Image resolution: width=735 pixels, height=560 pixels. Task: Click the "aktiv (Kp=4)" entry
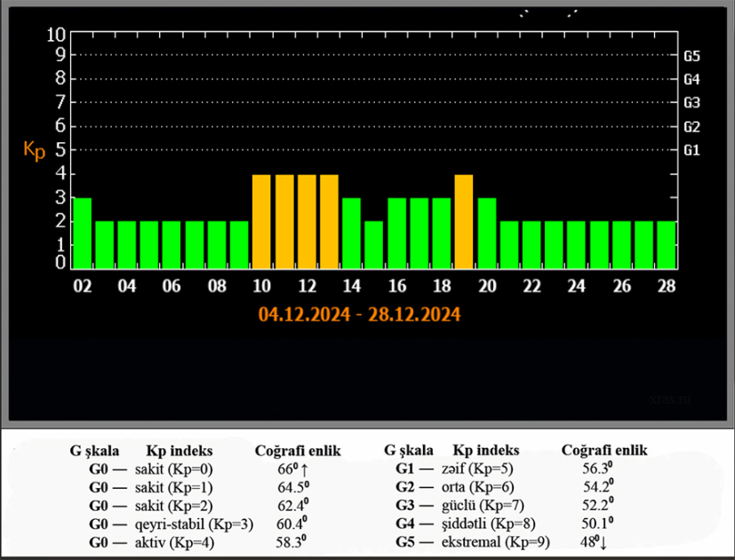(x=175, y=542)
